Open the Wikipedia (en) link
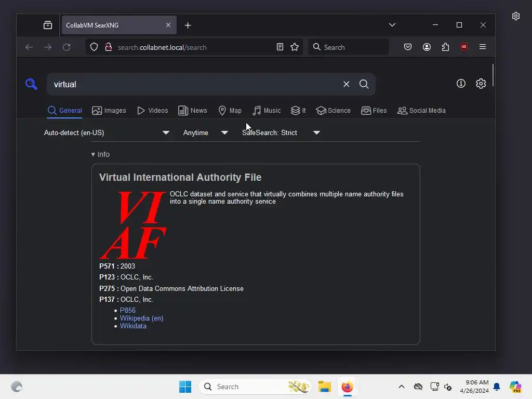Screen dimensions: 532x399 coord(141,318)
